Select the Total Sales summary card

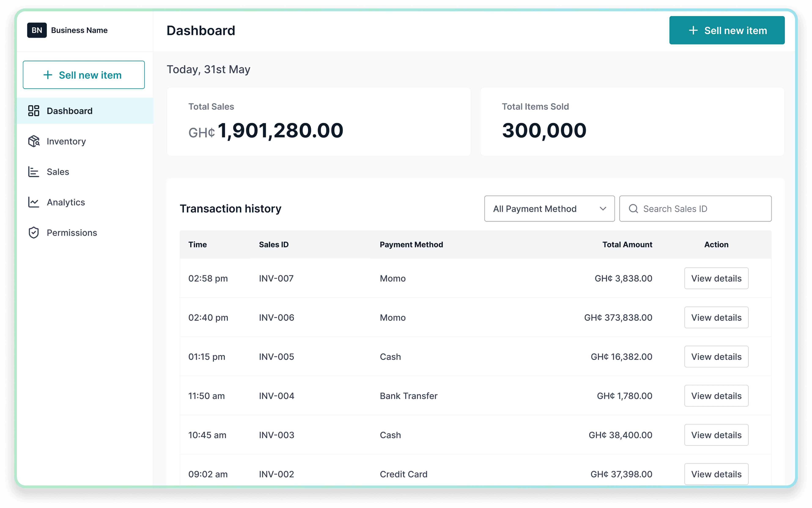319,122
